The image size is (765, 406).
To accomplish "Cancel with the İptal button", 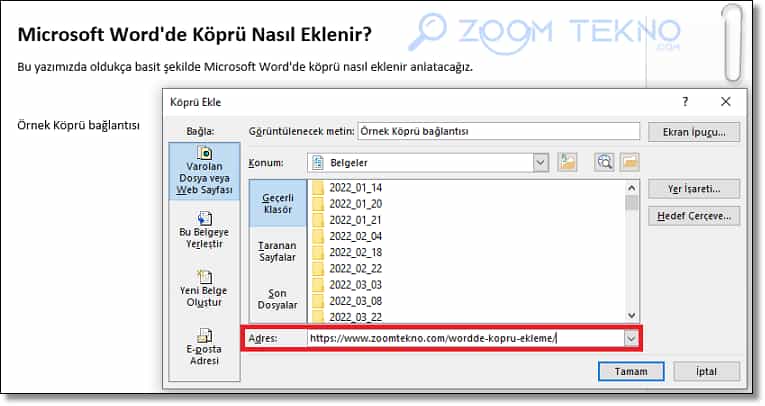I will (x=706, y=372).
